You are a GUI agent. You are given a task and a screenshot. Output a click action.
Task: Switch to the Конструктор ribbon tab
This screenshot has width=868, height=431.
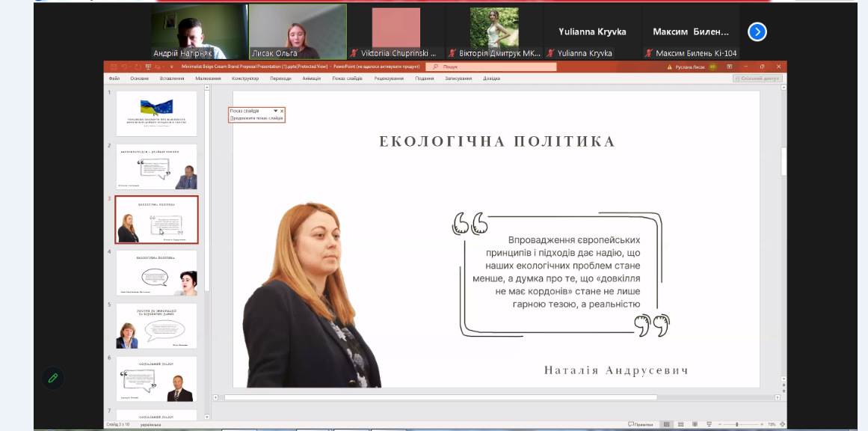pos(244,77)
